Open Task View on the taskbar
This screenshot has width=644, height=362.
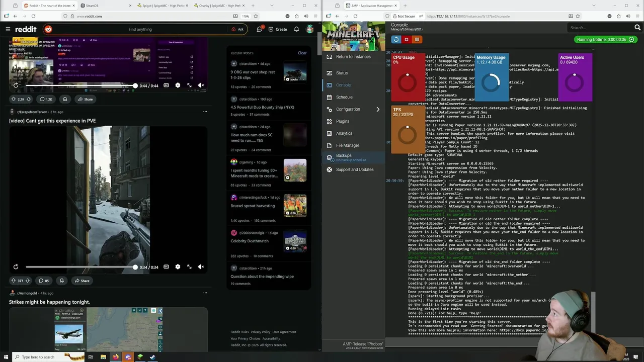(x=91, y=357)
